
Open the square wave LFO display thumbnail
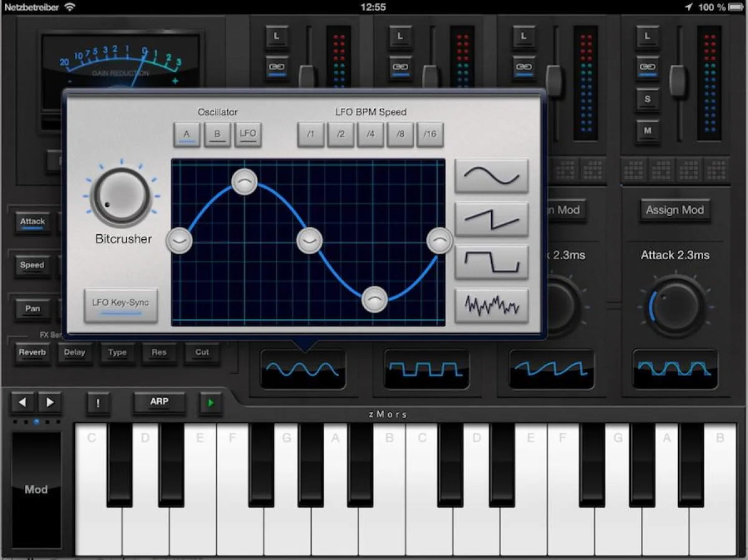tap(427, 369)
